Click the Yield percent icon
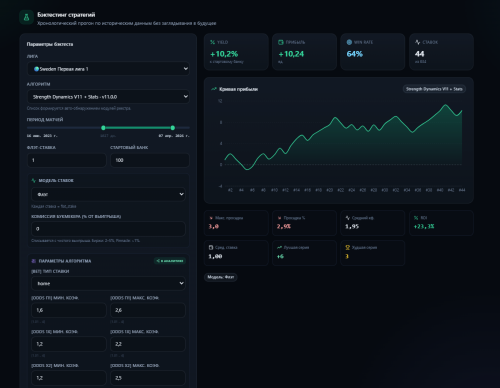The image size is (500, 388). pyautogui.click(x=212, y=42)
